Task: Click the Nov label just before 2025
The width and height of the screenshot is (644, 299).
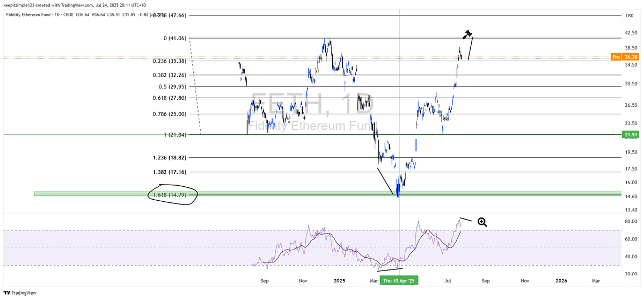Action: (x=303, y=280)
